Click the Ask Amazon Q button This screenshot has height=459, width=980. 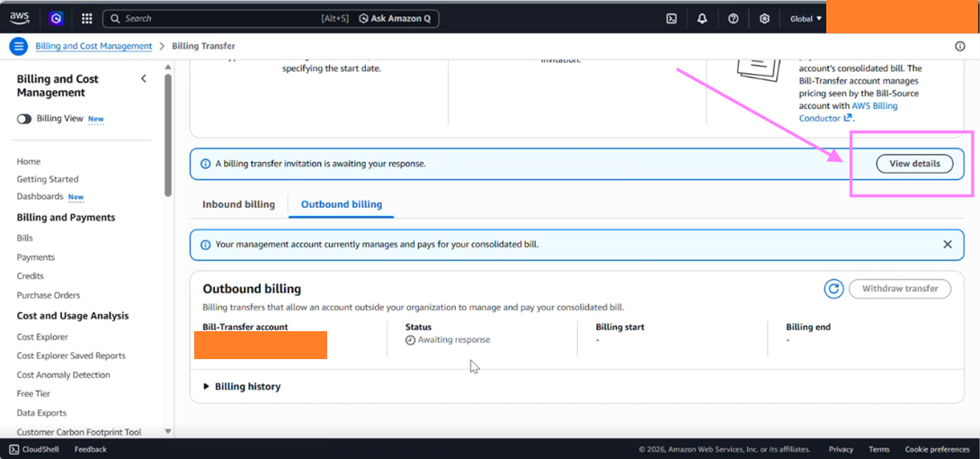point(395,19)
